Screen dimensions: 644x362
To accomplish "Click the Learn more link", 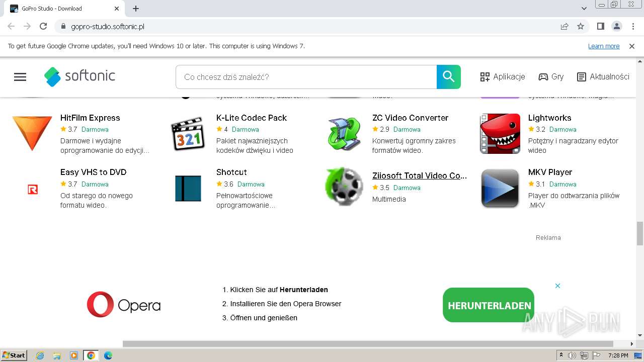I will click(x=604, y=46).
